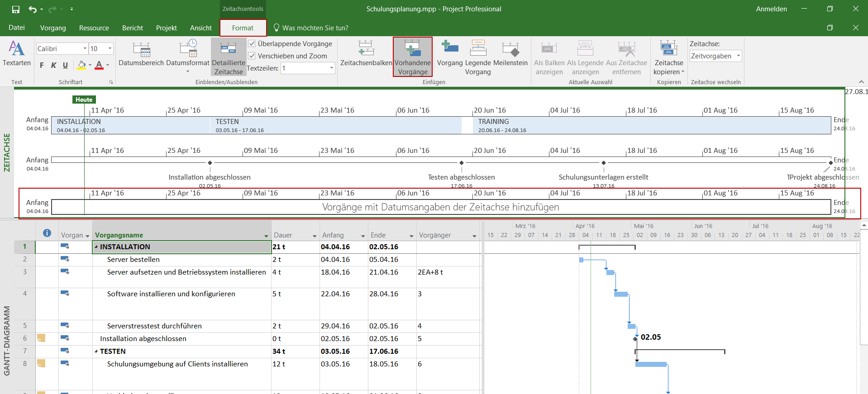Open the Datumsbereich tool
Viewport: 868px width, 394px height.
point(141,49)
